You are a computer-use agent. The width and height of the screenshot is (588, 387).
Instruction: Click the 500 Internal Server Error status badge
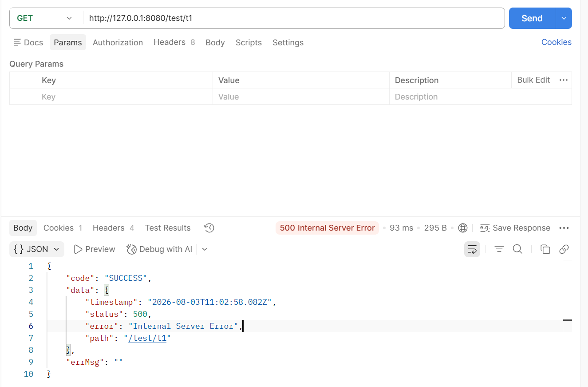(327, 228)
